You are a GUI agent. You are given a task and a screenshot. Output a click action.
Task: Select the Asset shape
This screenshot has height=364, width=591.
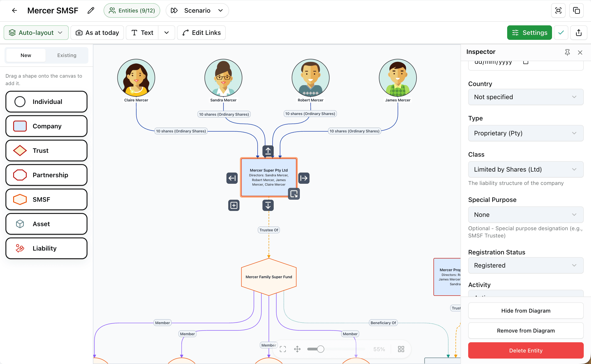click(x=46, y=224)
